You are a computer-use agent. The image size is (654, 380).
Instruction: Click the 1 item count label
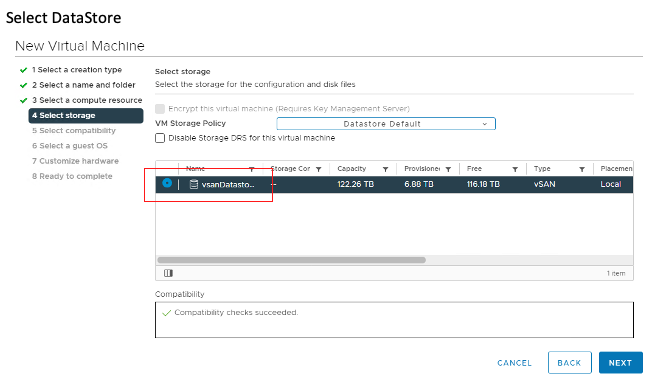[616, 273]
